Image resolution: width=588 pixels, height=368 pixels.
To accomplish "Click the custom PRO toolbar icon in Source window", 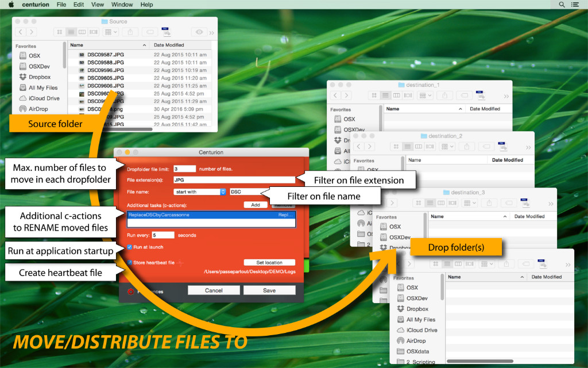I will click(166, 32).
